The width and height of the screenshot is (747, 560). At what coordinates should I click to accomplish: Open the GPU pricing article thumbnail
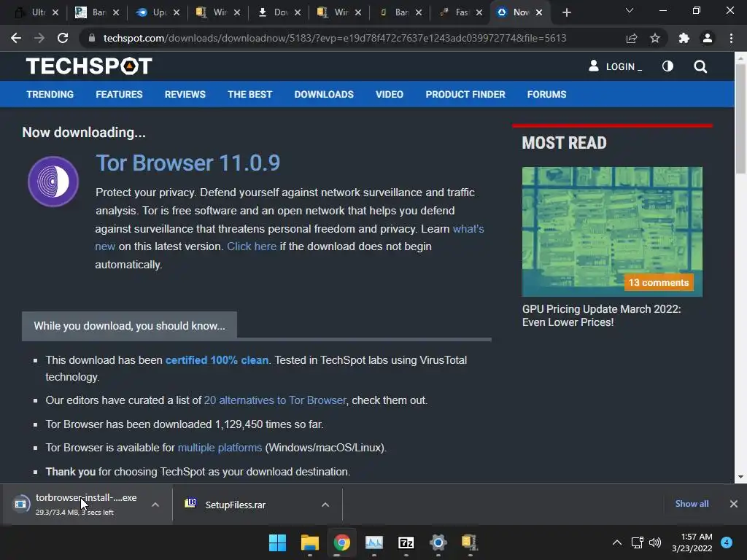click(612, 231)
